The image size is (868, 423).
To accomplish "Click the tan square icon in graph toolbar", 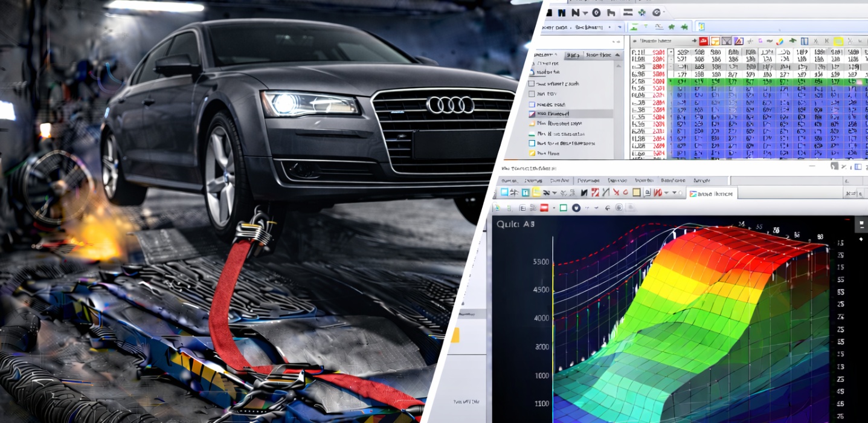I will [637, 192].
